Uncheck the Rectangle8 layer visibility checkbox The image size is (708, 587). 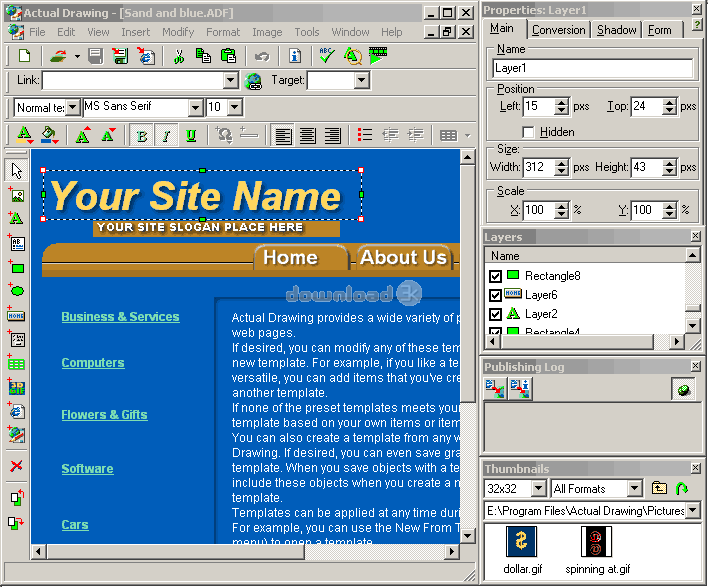(495, 276)
